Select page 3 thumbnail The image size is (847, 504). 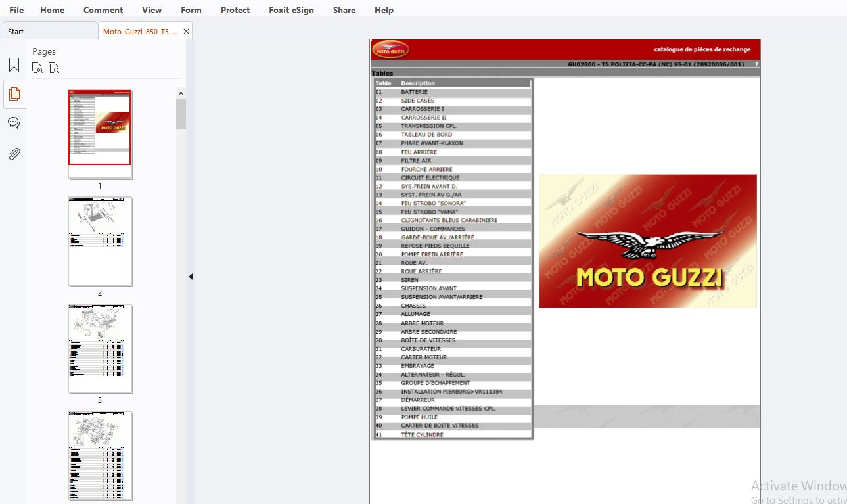(100, 348)
